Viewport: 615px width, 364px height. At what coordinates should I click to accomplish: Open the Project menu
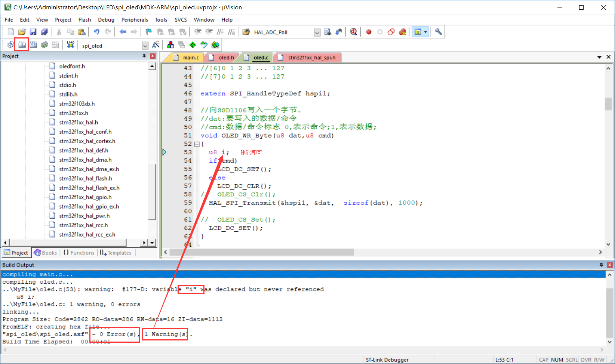63,20
